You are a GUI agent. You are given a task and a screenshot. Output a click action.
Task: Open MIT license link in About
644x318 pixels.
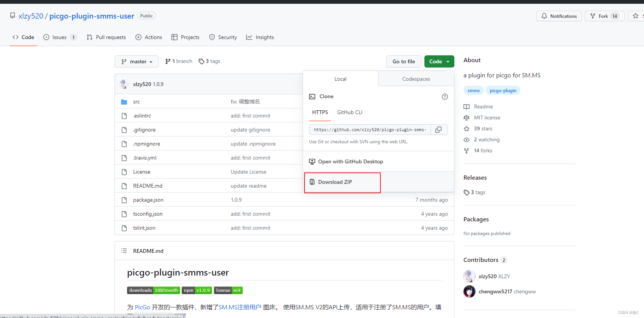[487, 117]
